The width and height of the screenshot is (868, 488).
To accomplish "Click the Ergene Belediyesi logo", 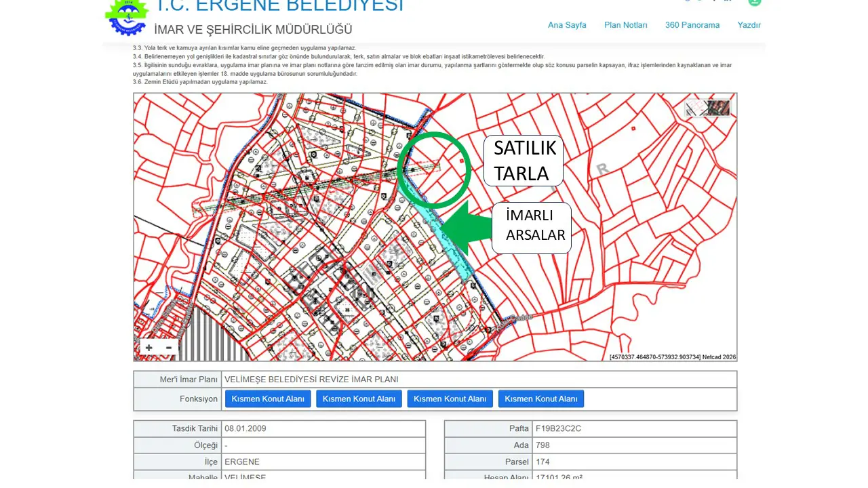I will tap(126, 17).
